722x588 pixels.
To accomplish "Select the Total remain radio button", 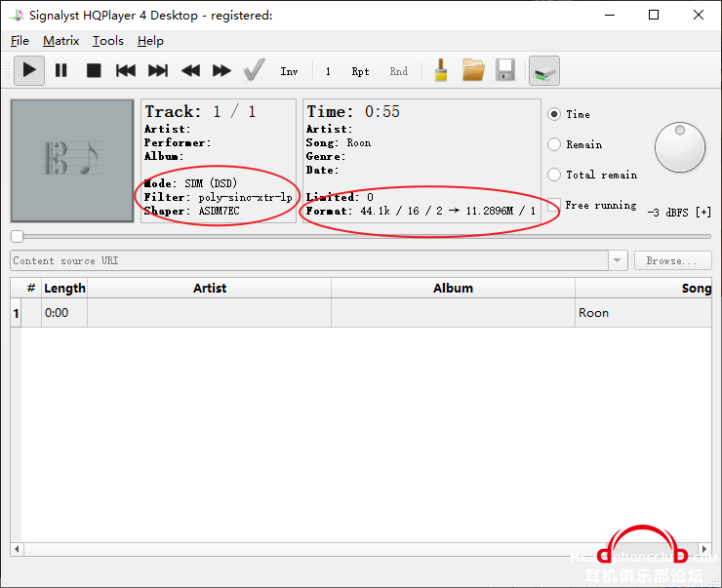I will click(x=554, y=175).
